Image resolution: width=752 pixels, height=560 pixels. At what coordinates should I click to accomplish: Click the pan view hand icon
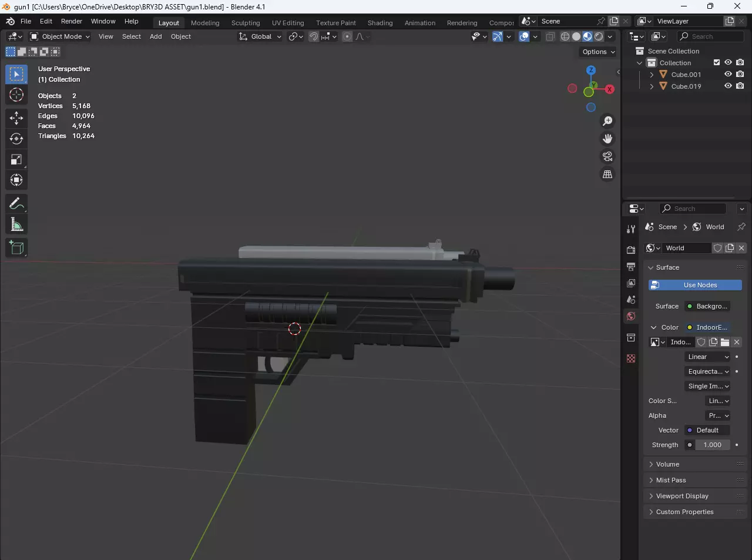tap(607, 139)
